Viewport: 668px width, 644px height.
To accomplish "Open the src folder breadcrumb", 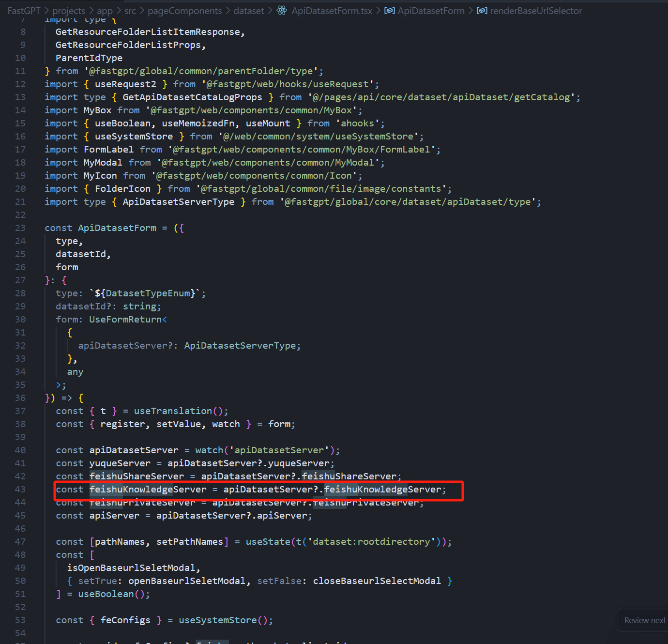I will pos(130,11).
